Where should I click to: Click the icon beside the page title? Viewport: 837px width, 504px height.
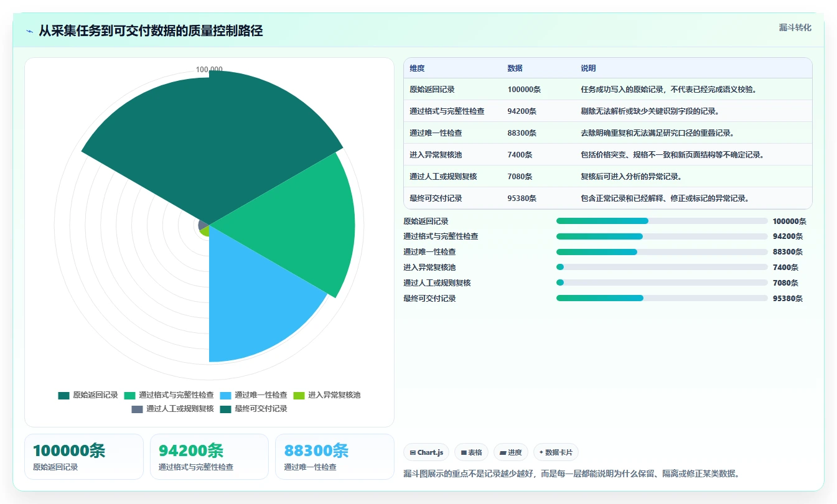29,31
